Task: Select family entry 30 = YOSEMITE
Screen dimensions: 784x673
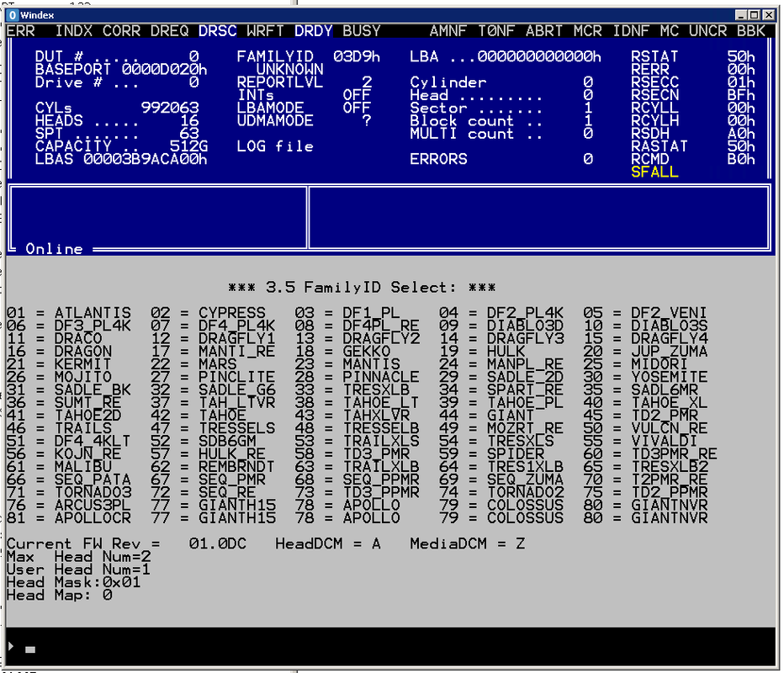Action: coord(645,377)
